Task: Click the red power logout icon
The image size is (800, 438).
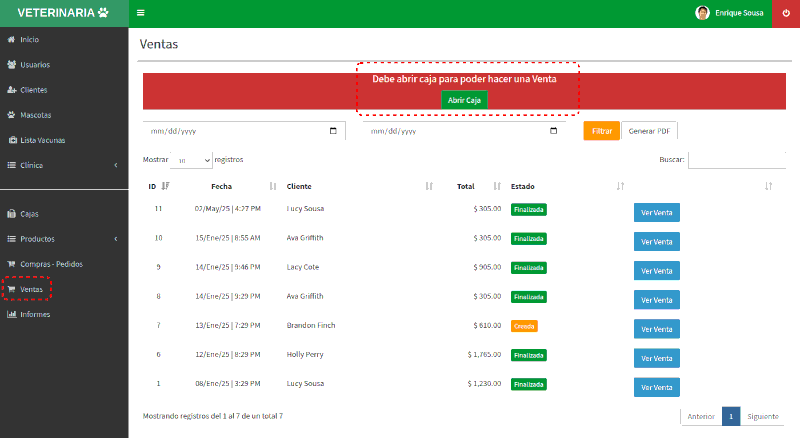Action: pyautogui.click(x=785, y=13)
